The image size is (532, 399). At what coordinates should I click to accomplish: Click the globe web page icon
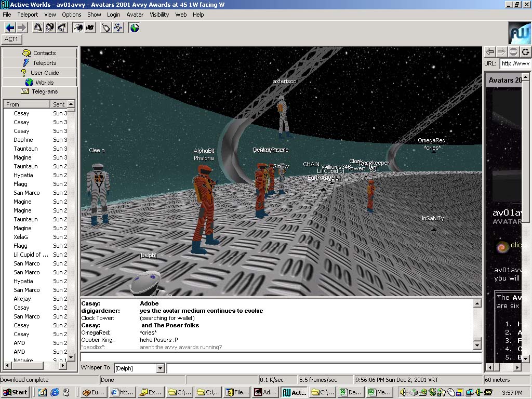coord(135,27)
